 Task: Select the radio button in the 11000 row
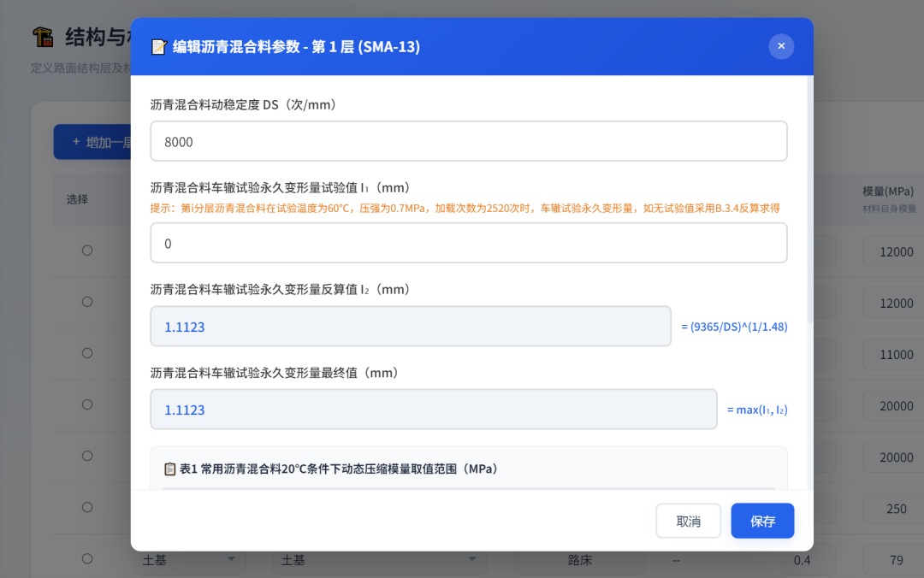click(87, 353)
